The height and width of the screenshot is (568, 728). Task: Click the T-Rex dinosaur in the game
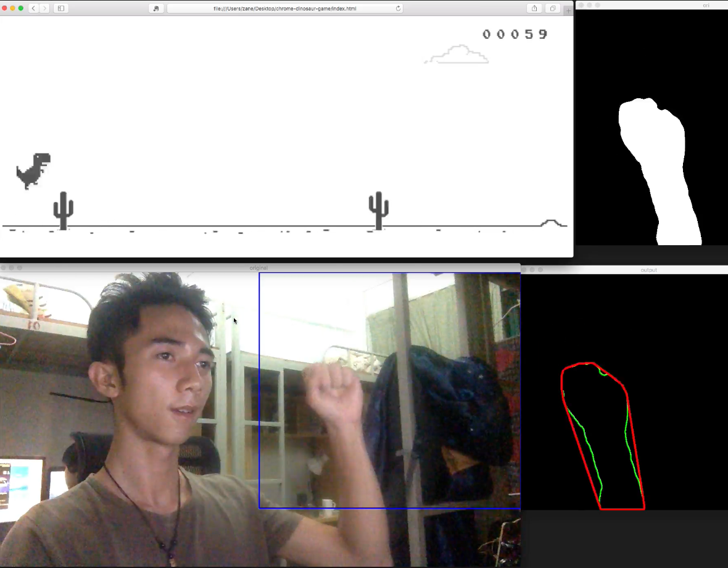[x=33, y=170]
